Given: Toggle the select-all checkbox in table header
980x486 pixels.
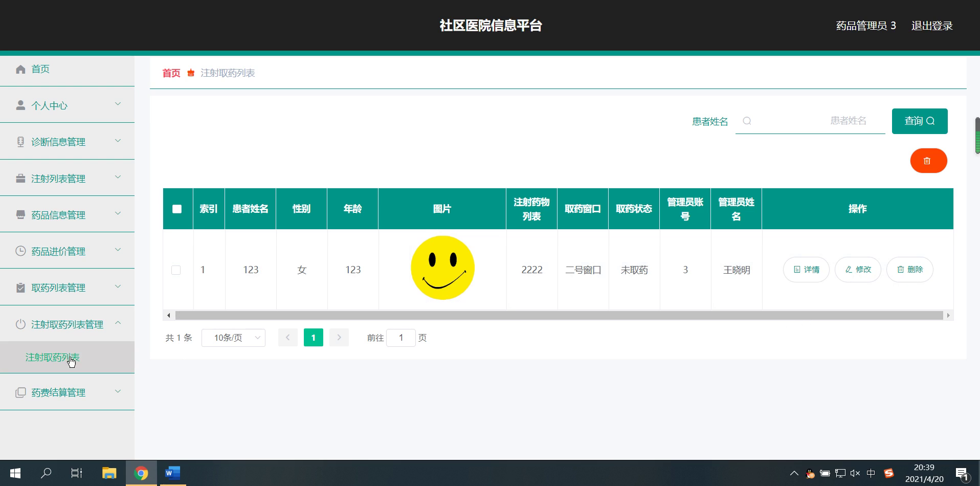Looking at the screenshot, I should [x=177, y=209].
